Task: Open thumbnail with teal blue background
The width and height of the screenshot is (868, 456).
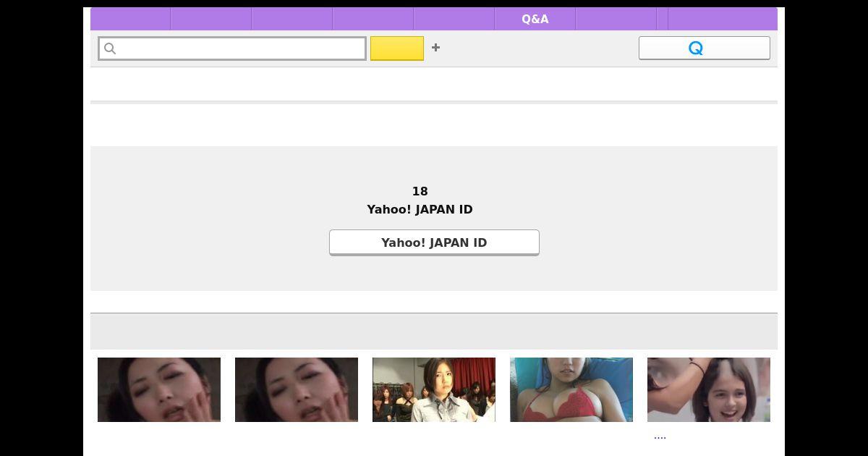Action: (571, 389)
